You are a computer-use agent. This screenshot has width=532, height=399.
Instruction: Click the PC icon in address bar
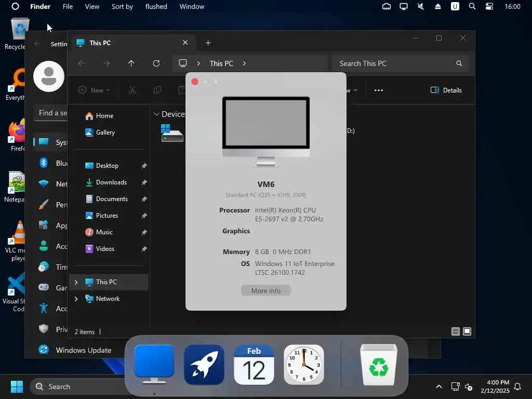point(183,63)
